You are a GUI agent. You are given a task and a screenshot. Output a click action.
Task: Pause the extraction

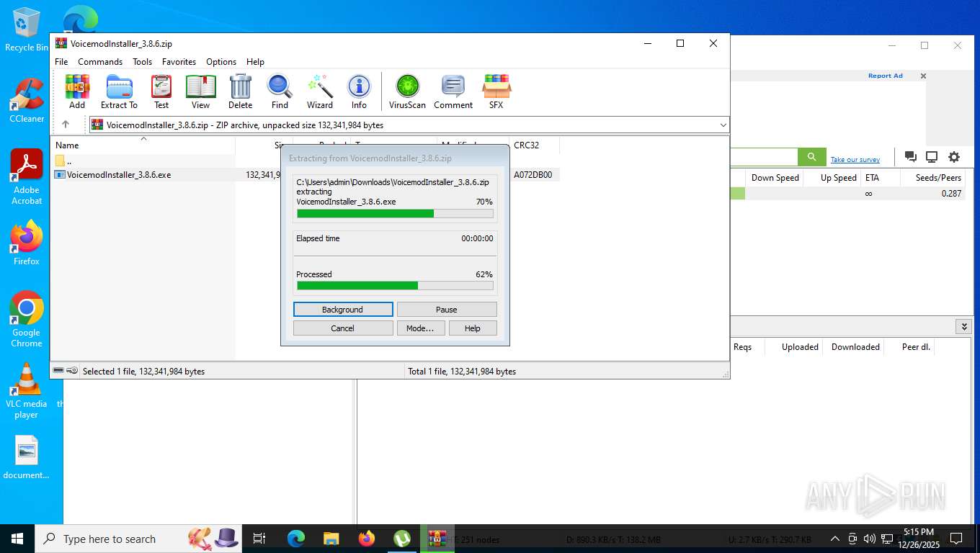click(447, 310)
